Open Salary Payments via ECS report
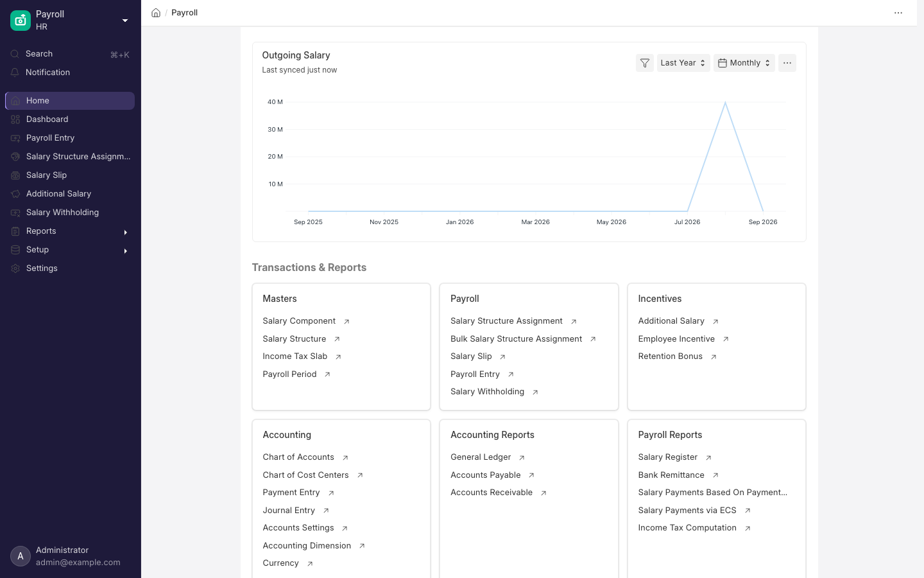Viewport: 924px width, 578px height. point(687,511)
